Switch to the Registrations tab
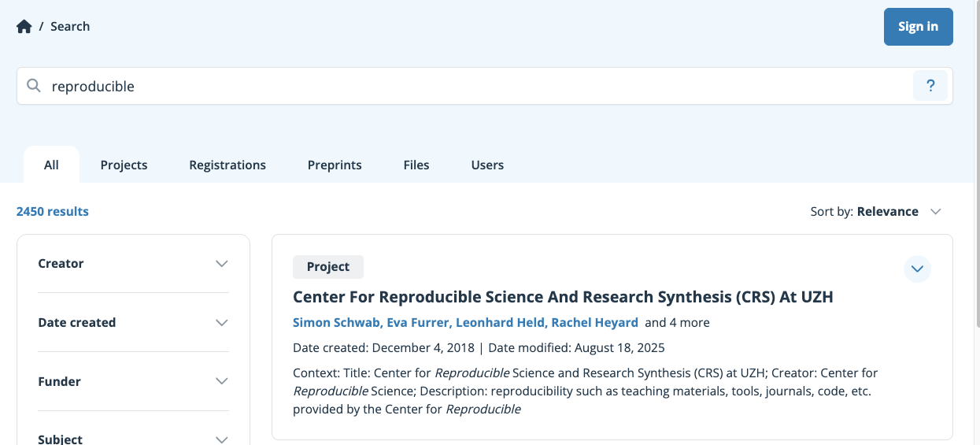The width and height of the screenshot is (980, 445). [227, 165]
